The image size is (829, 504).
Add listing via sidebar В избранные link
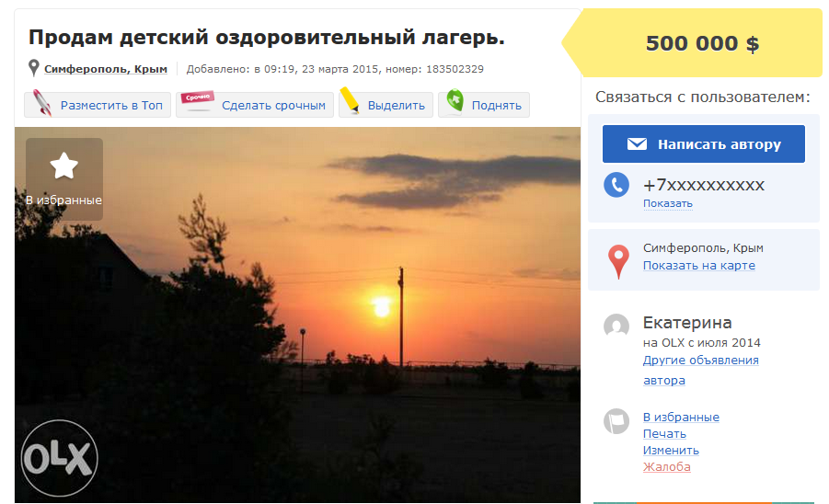pyautogui.click(x=681, y=417)
